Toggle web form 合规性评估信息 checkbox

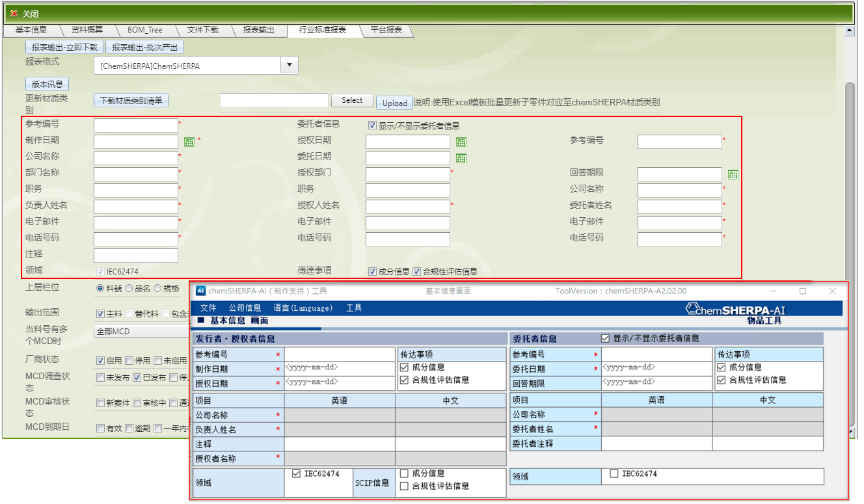(416, 272)
